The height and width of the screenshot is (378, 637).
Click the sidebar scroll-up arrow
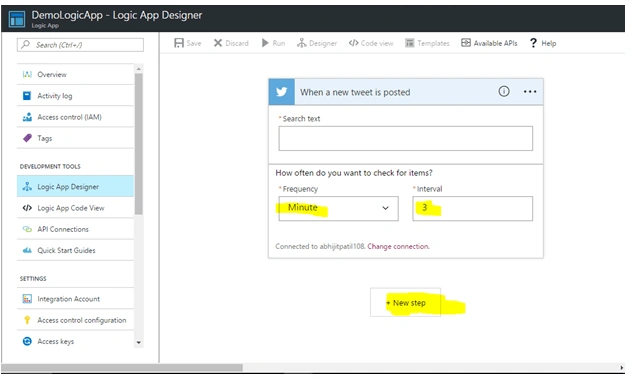pyautogui.click(x=139, y=69)
